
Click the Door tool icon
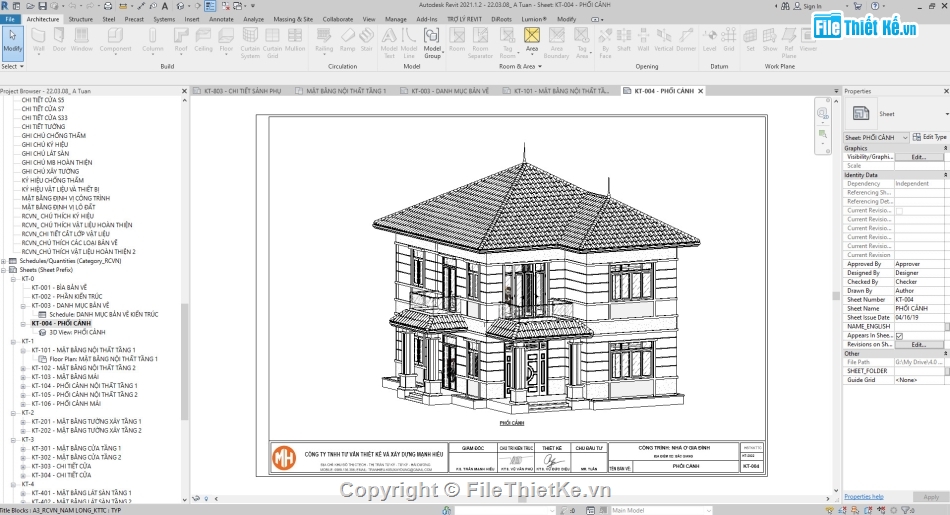(59, 41)
